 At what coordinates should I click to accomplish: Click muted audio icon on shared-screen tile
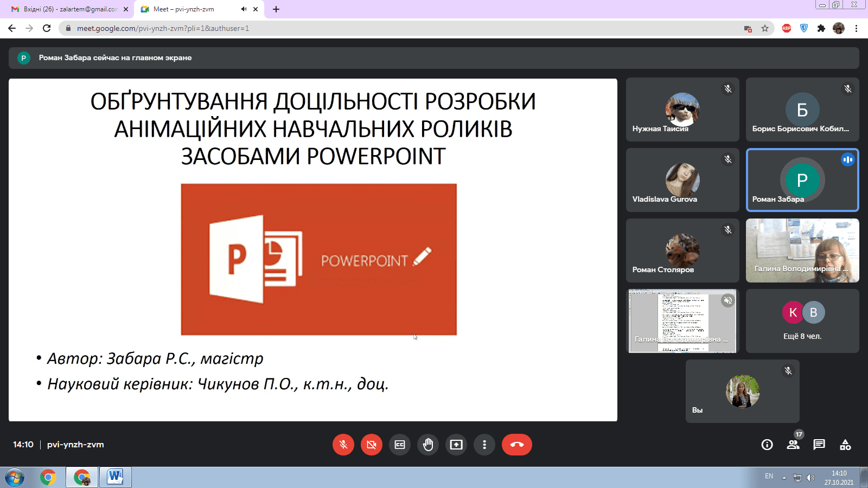click(x=728, y=300)
